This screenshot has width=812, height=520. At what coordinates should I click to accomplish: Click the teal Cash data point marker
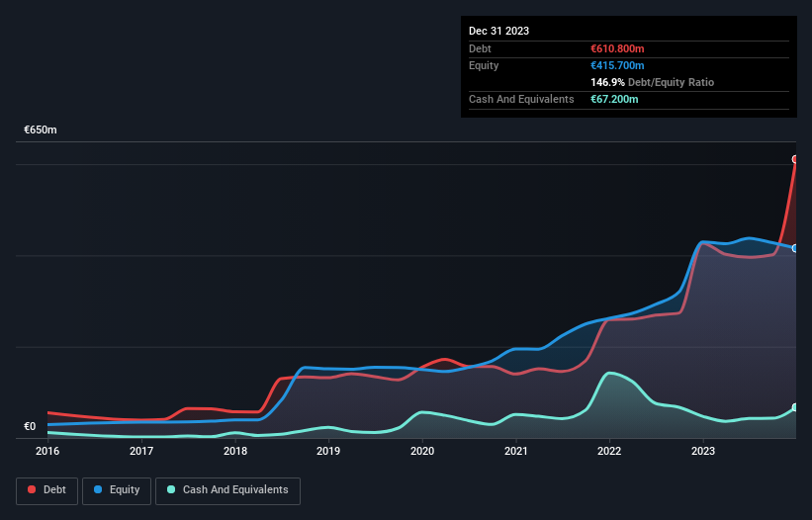coord(795,407)
